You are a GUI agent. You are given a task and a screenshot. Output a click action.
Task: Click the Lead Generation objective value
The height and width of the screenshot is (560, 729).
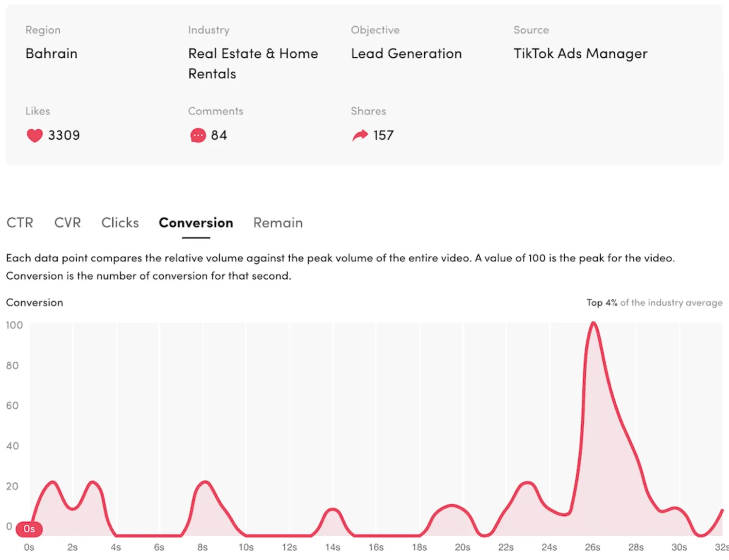pyautogui.click(x=406, y=53)
